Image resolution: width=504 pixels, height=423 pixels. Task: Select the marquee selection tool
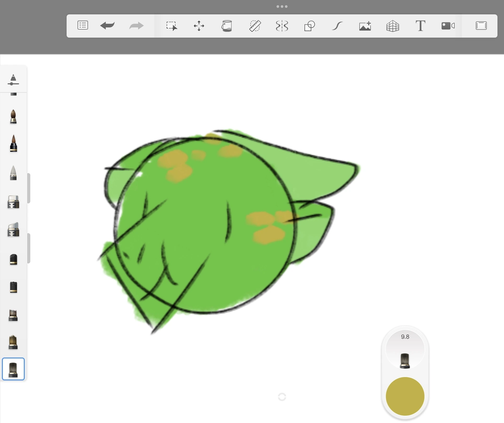coord(172,26)
